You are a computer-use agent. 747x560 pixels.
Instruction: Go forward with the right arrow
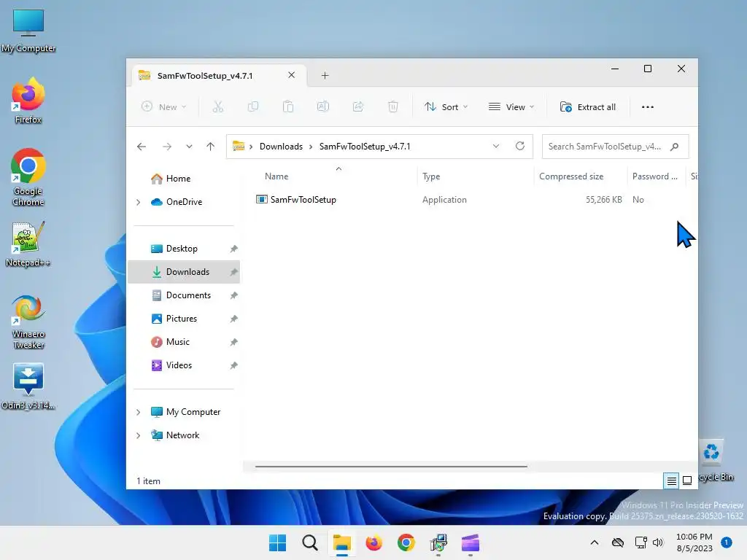coord(167,147)
